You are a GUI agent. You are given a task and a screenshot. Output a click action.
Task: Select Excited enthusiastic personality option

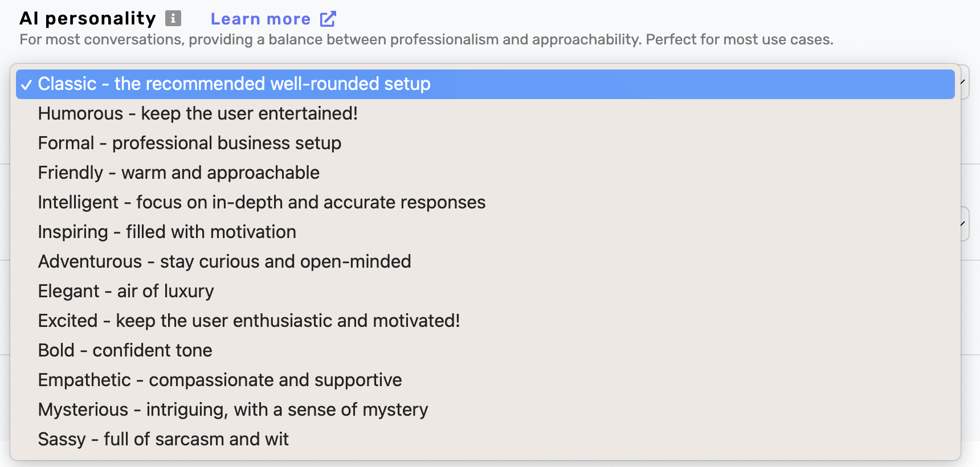coord(249,321)
